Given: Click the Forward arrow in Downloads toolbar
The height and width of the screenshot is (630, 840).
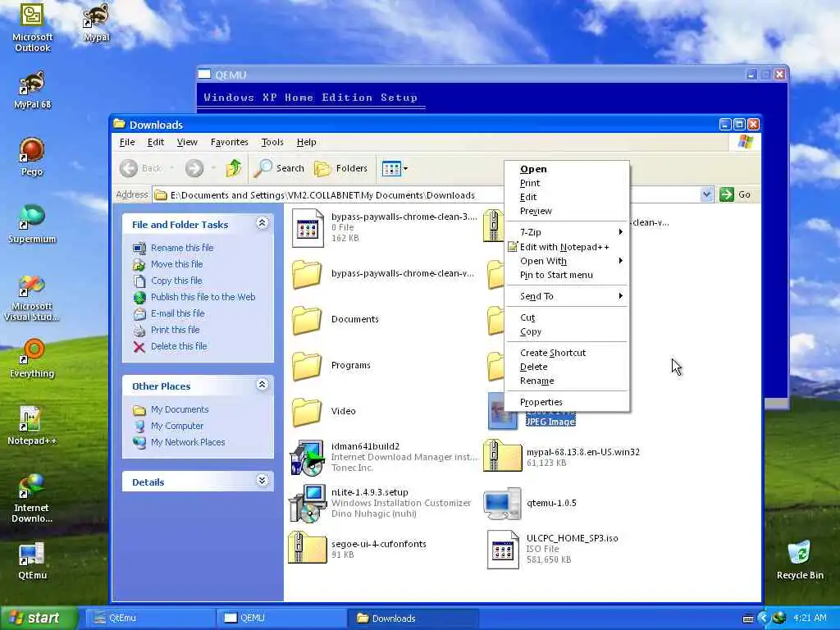Looking at the screenshot, I should point(194,168).
